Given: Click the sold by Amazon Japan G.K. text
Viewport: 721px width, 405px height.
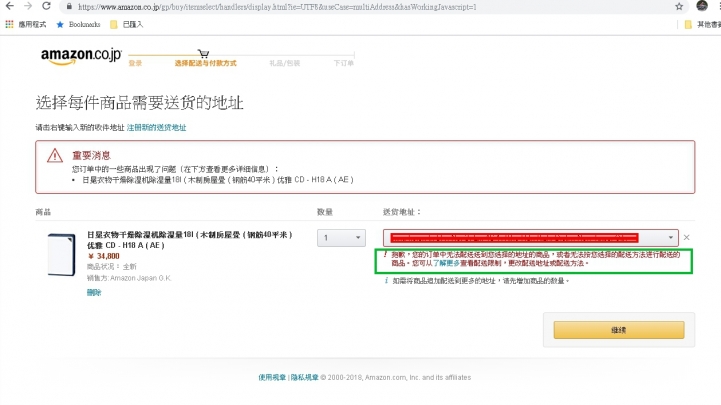Looking at the screenshot, I should pos(129,278).
